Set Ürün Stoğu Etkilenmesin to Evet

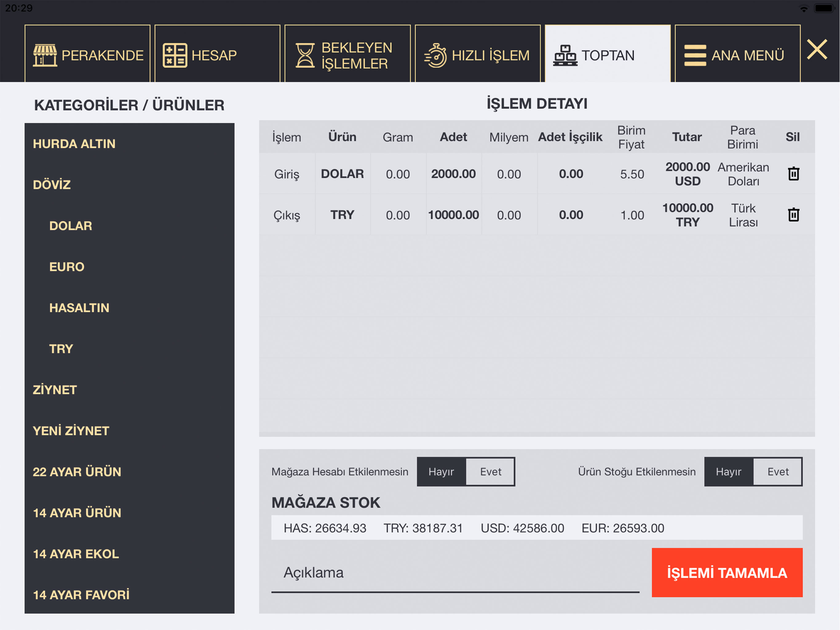(x=778, y=472)
